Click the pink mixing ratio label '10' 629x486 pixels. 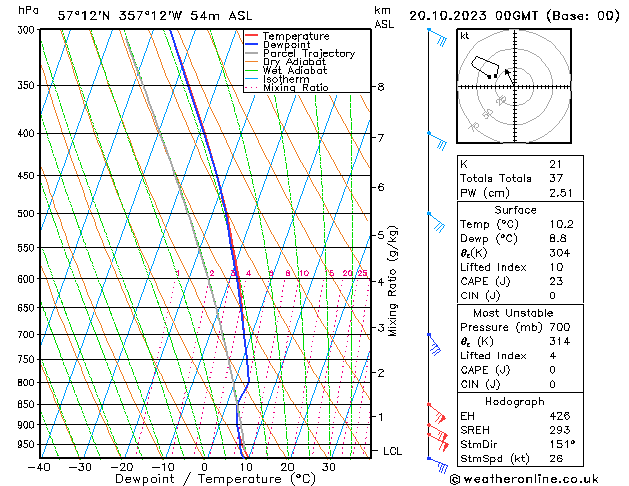point(304,273)
